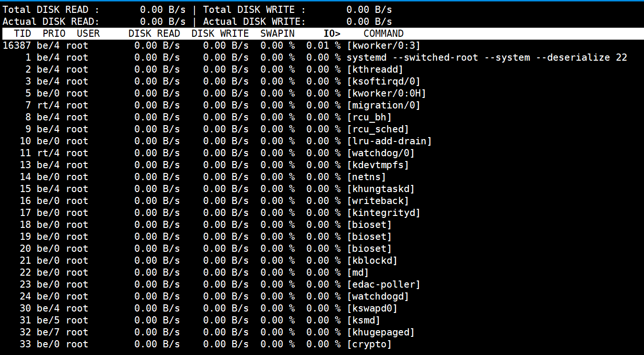Click the [crypto] process

[369, 344]
